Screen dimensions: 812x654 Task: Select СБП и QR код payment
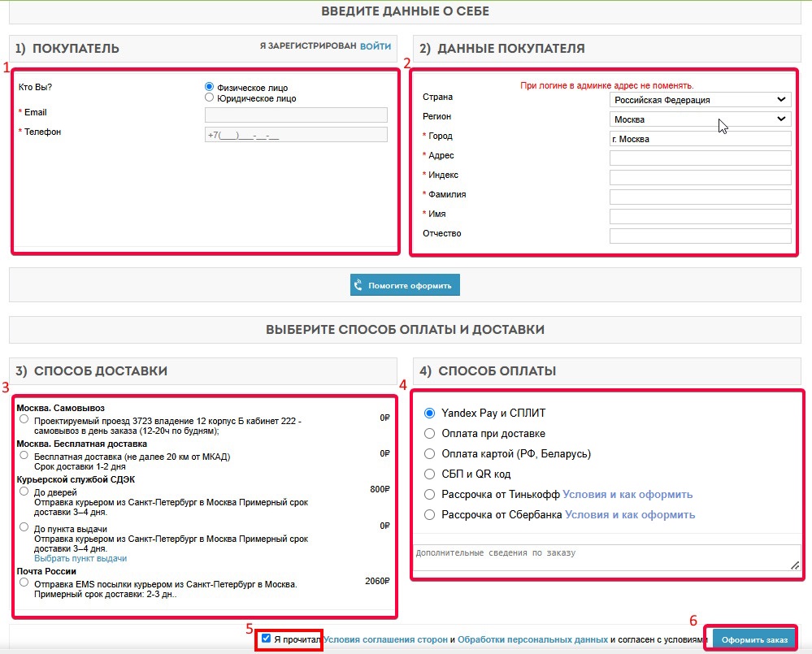pos(430,474)
